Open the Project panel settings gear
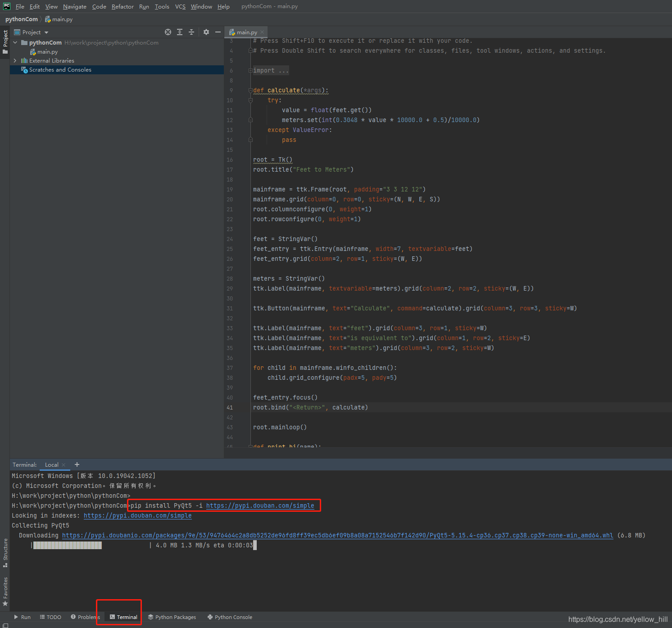This screenshot has width=672, height=628. tap(206, 32)
